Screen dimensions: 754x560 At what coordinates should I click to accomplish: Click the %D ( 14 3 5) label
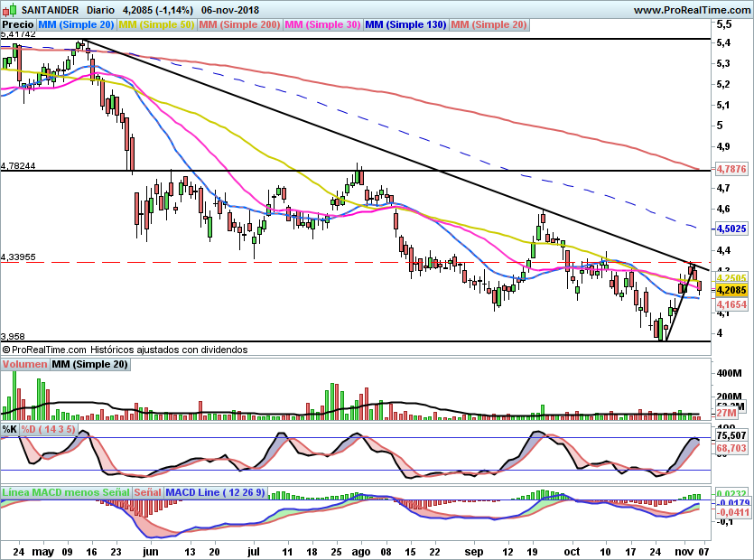tap(48, 429)
